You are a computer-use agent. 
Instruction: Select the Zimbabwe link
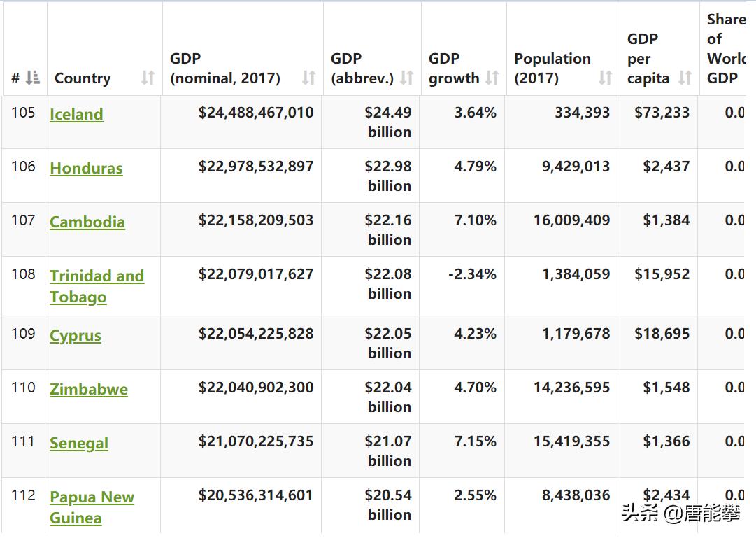tap(87, 390)
